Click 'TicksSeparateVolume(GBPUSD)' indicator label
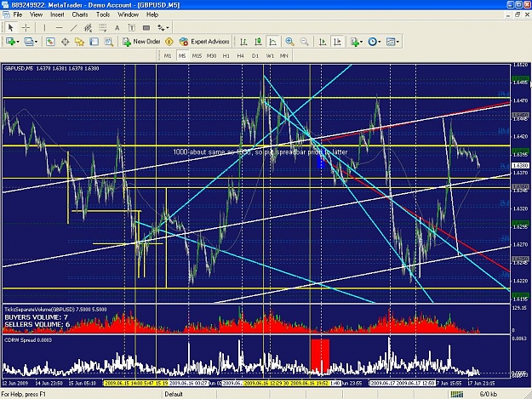This screenshot has width=532, height=399. click(39, 310)
